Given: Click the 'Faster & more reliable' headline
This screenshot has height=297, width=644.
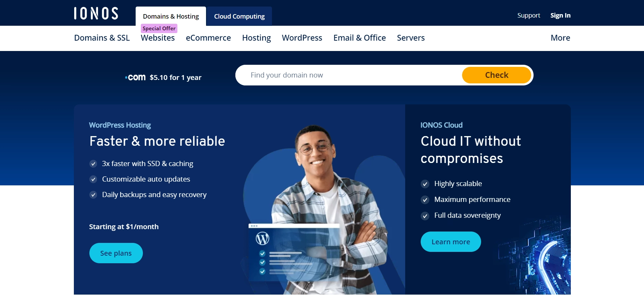Looking at the screenshot, I should point(157,141).
